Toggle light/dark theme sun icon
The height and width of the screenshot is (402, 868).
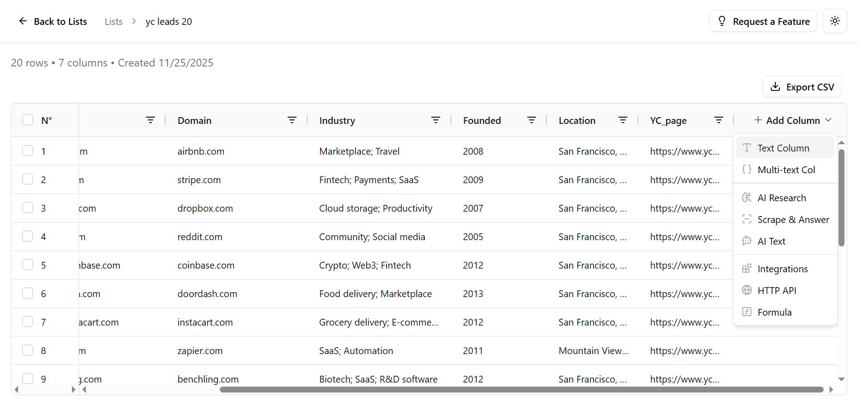(x=835, y=21)
